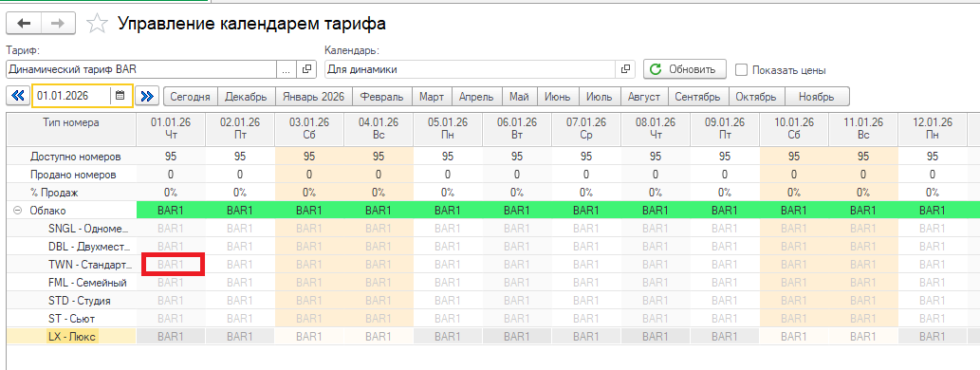The height and width of the screenshot is (370, 980).
Task: Jump to previous period with double-left arrow
Action: coord(17,96)
